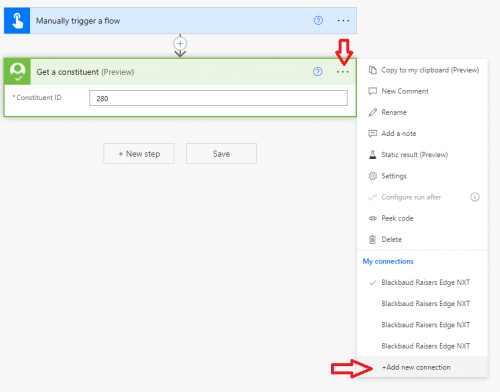
Task: Click the New Comment speech bubble icon
Action: pos(372,91)
